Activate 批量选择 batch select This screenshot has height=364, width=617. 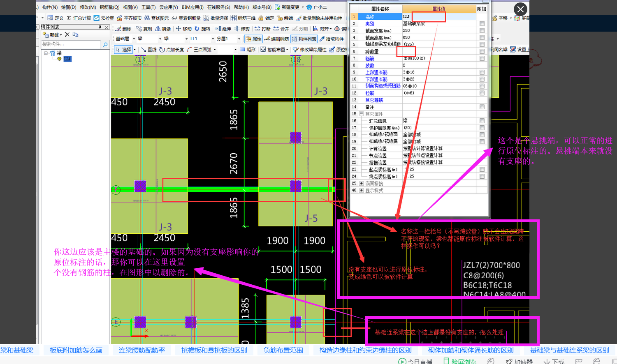pyautogui.click(x=216, y=18)
